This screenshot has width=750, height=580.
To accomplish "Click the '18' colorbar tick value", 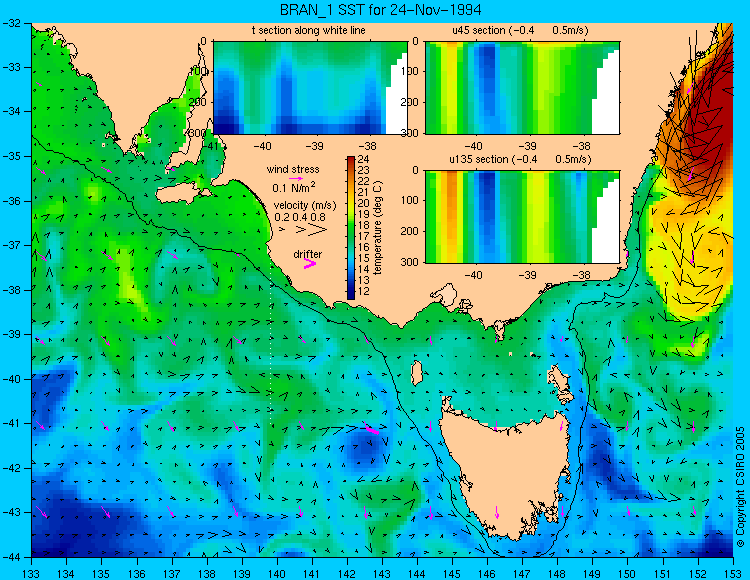I will click(x=364, y=225).
